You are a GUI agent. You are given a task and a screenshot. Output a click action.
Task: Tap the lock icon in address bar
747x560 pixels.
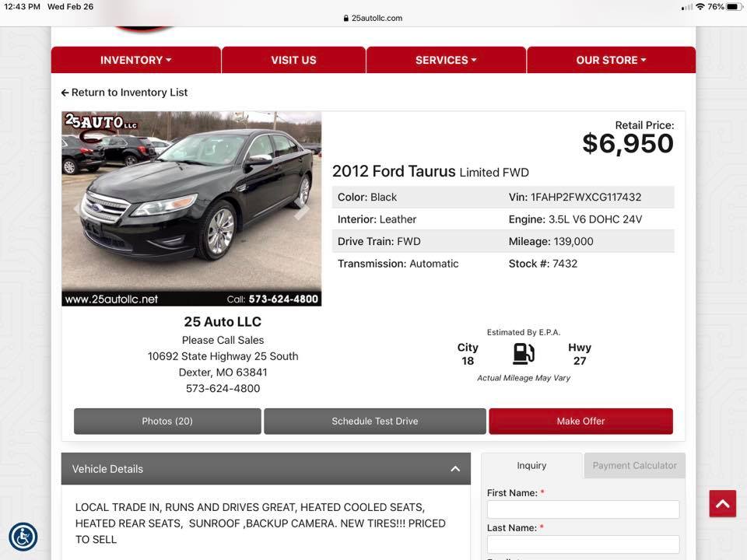[x=346, y=18]
